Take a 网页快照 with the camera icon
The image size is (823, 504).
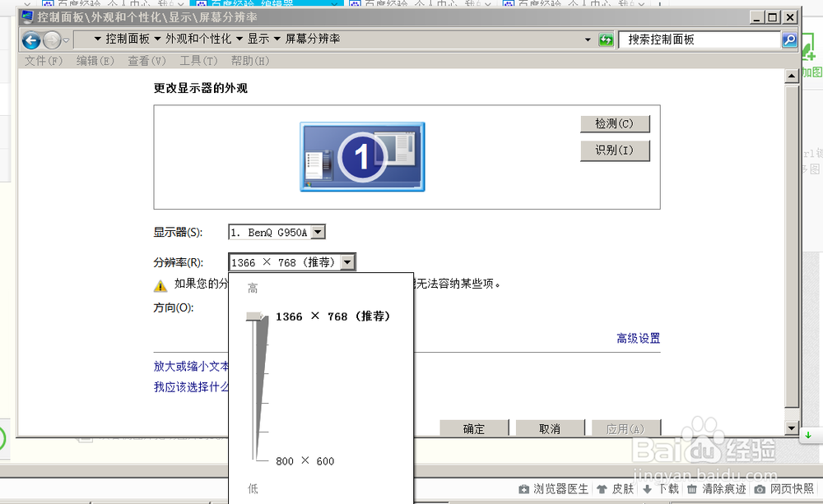[760, 488]
